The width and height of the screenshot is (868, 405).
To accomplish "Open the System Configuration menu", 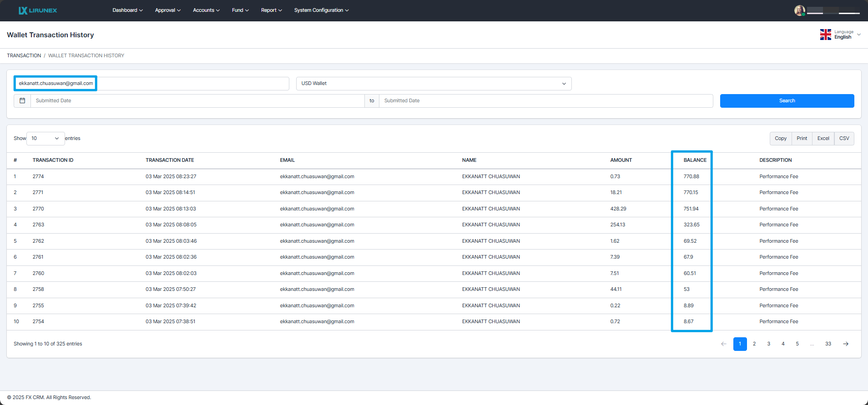I will pos(321,10).
